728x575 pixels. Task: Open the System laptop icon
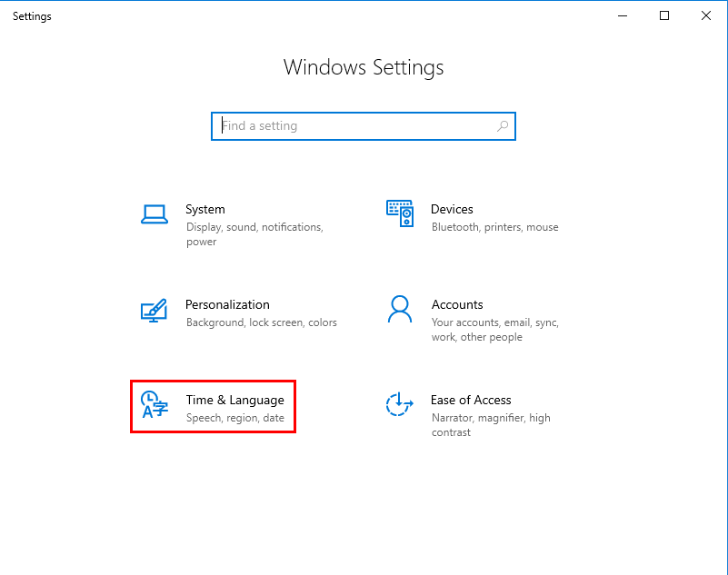tap(155, 214)
